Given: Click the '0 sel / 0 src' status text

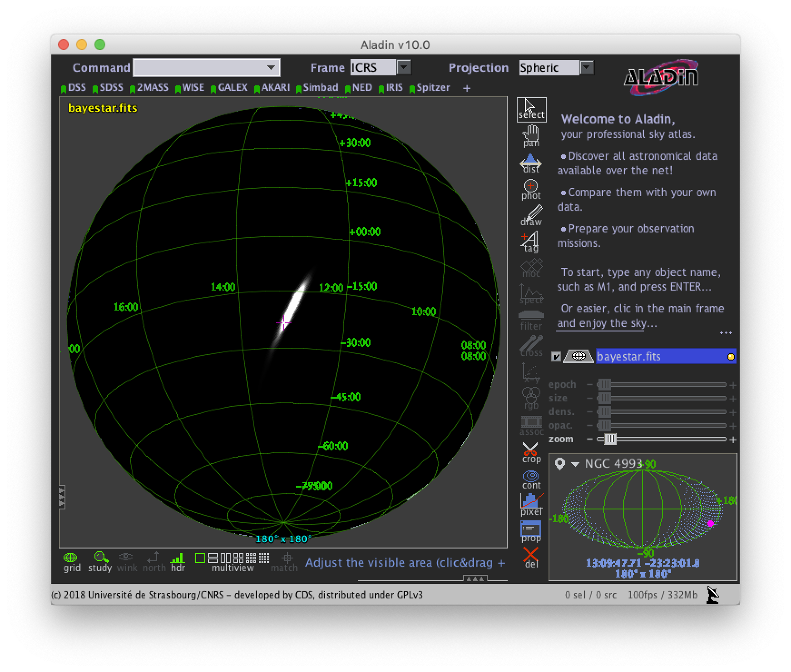Looking at the screenshot, I should pos(591,595).
